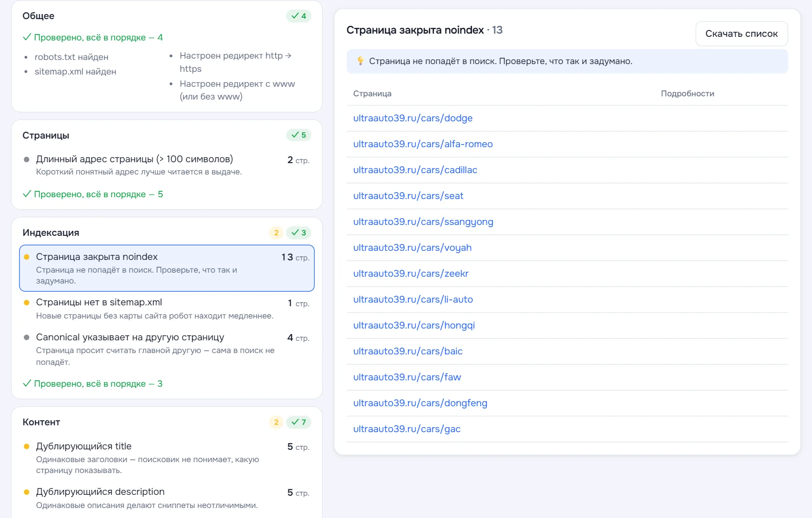This screenshot has width=812, height=518.
Task: Open the ultraauto39.ru/cars/hongqi link
Action: [x=414, y=325]
